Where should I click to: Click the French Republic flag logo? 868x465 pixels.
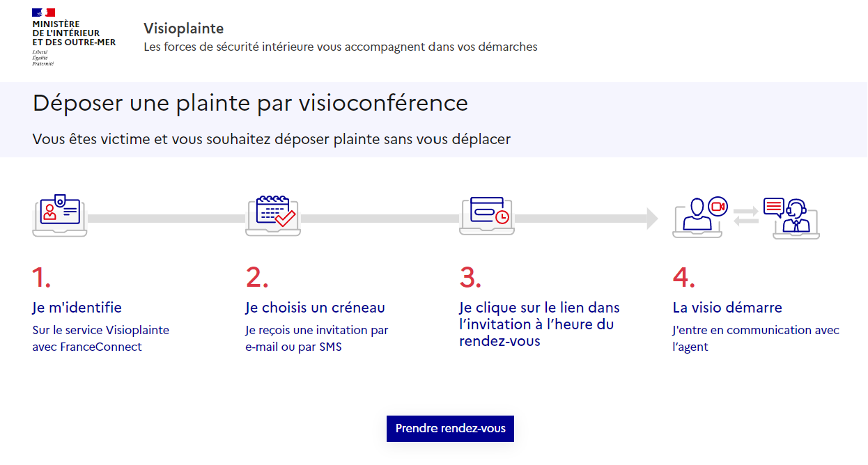pyautogui.click(x=42, y=13)
